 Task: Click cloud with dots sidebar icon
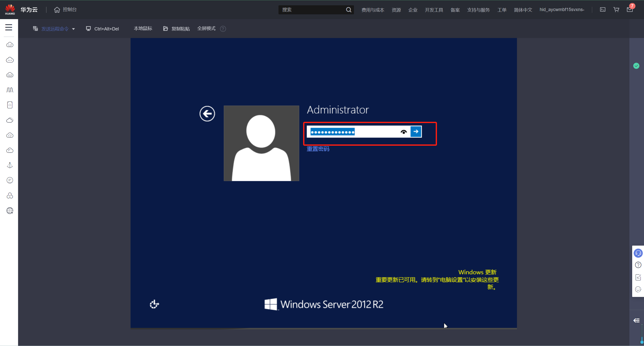pos(10,60)
